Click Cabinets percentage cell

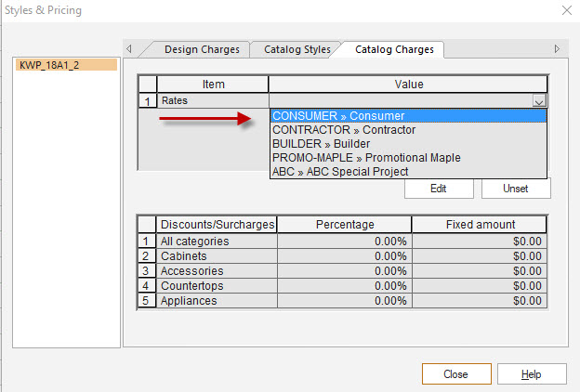[344, 256]
